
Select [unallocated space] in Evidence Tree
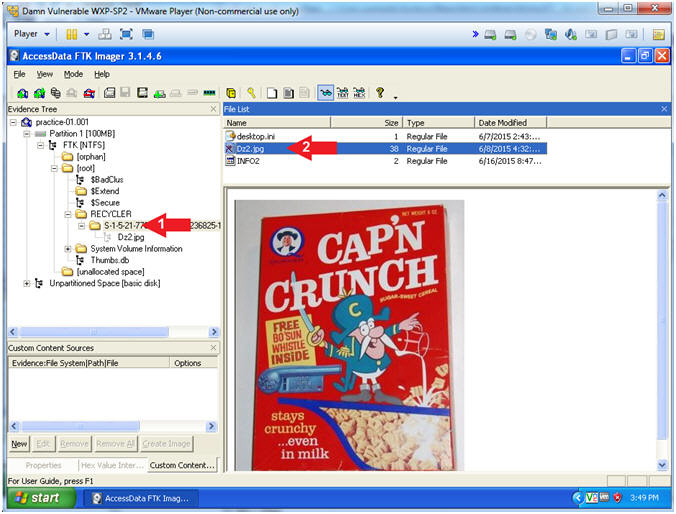coord(110,272)
